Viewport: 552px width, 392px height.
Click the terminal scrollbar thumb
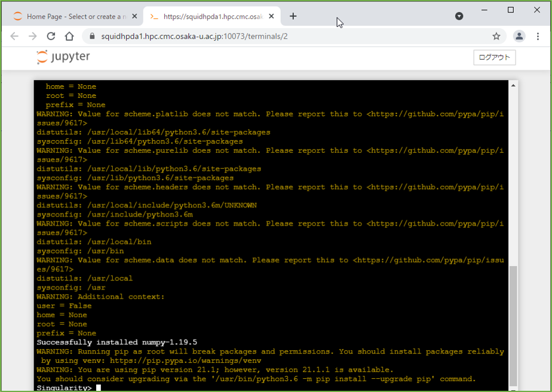pos(513,325)
